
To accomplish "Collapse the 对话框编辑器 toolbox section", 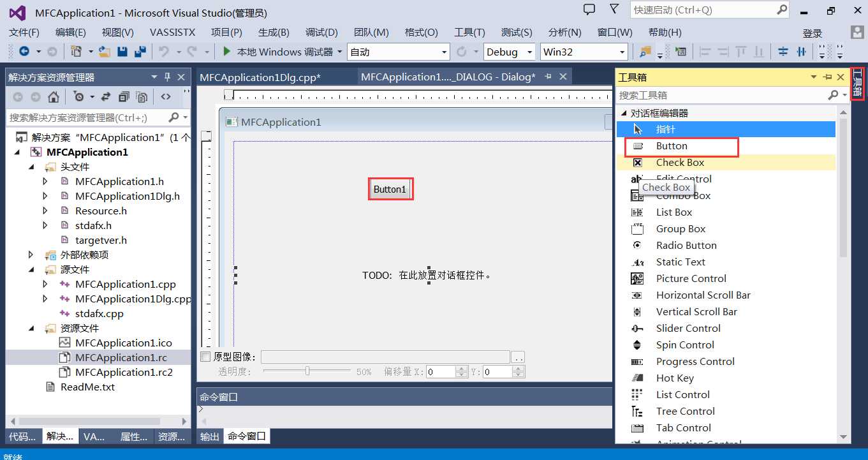I will (x=624, y=113).
